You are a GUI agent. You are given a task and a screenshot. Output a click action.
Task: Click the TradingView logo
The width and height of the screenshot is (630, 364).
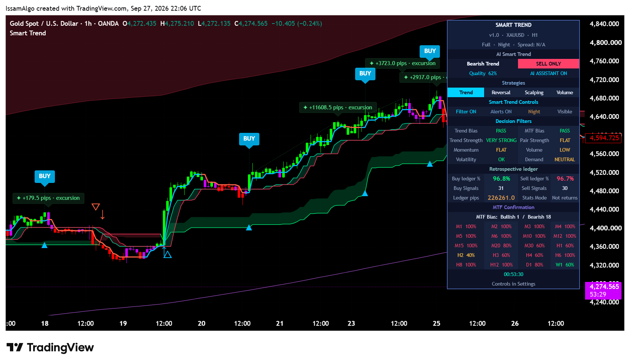(50, 347)
